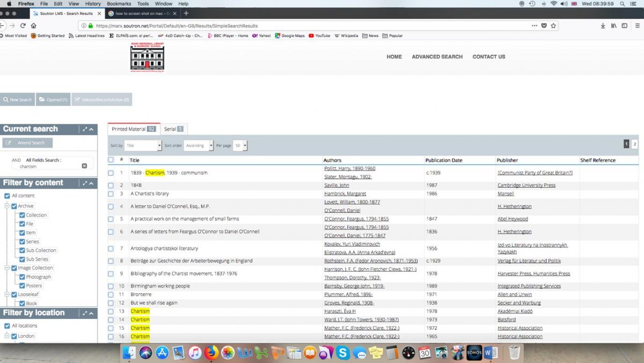Screen dimensions: 644x363
Task: Open the Bookmarks menu in the menu bar
Action: tap(119, 4)
